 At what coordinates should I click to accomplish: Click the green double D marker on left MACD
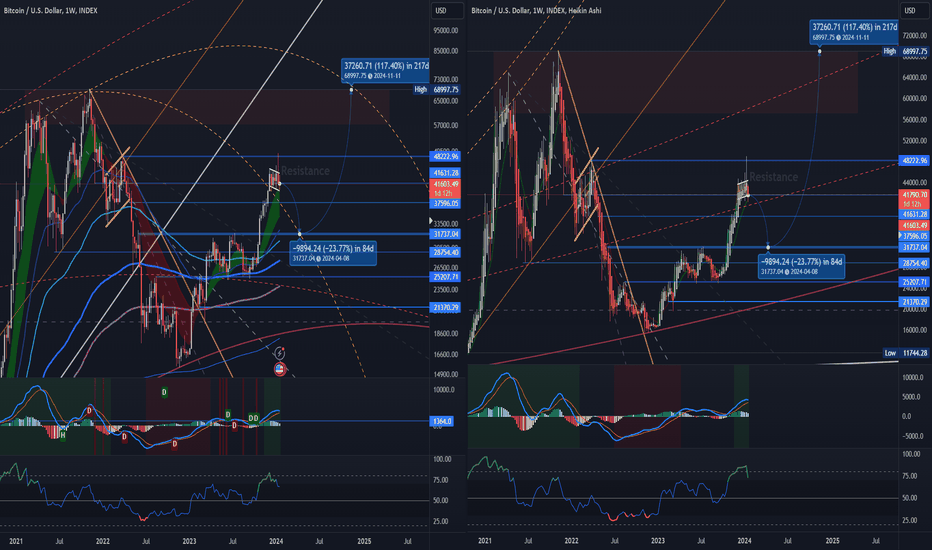tap(254, 418)
